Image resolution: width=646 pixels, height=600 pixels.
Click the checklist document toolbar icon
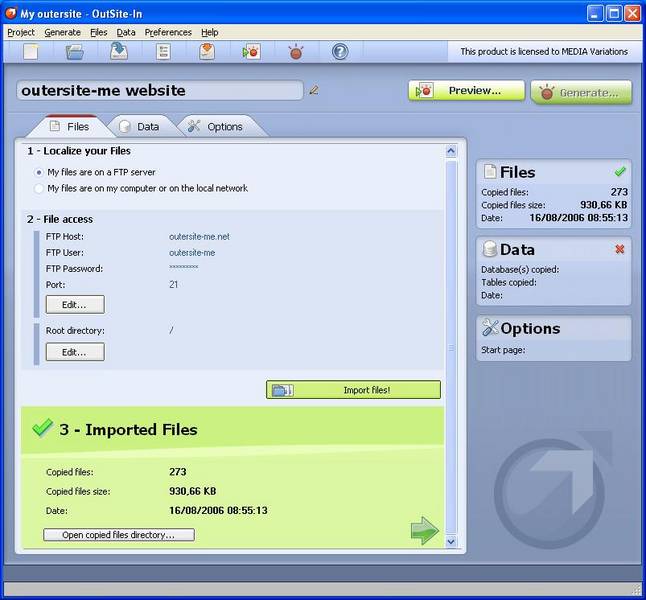click(x=163, y=52)
